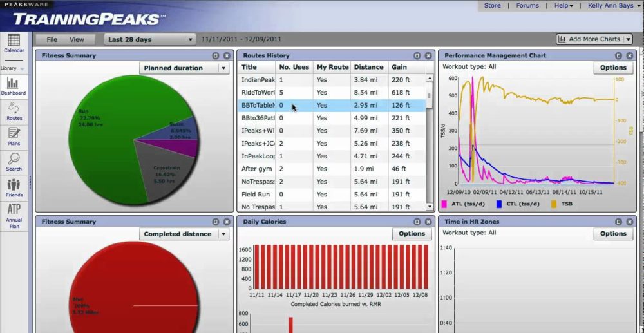The image size is (644, 333).
Task: Open the Calendar view icon
Action: coord(14,43)
